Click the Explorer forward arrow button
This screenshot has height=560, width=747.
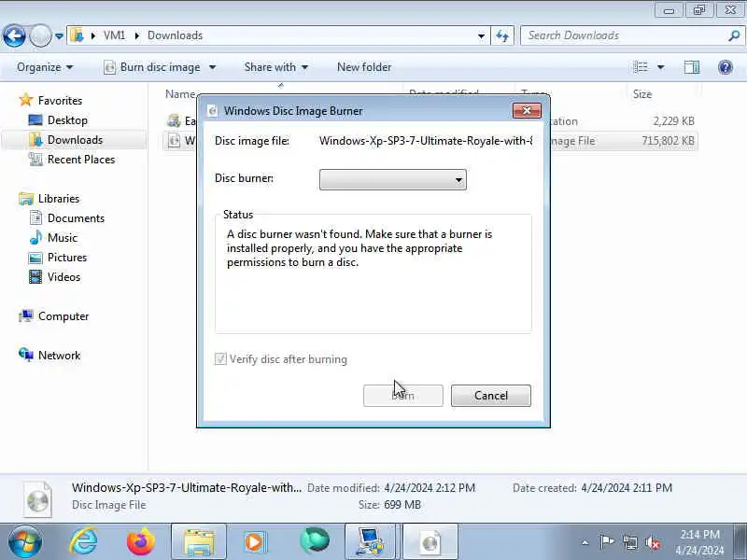pos(40,35)
